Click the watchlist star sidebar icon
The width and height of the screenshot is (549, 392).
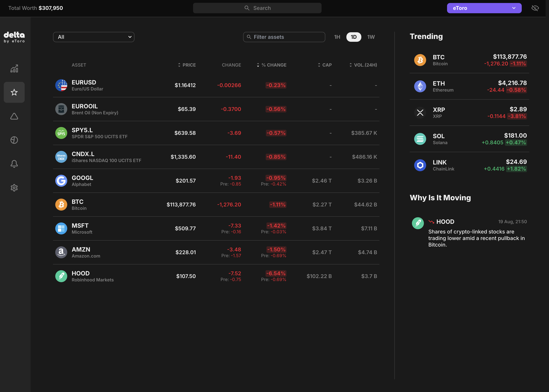point(14,92)
